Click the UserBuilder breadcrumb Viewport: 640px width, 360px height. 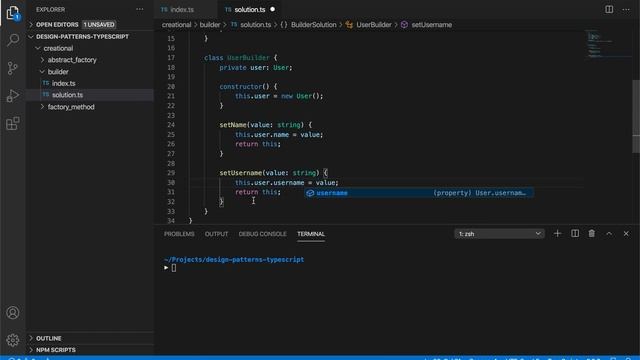point(373,25)
